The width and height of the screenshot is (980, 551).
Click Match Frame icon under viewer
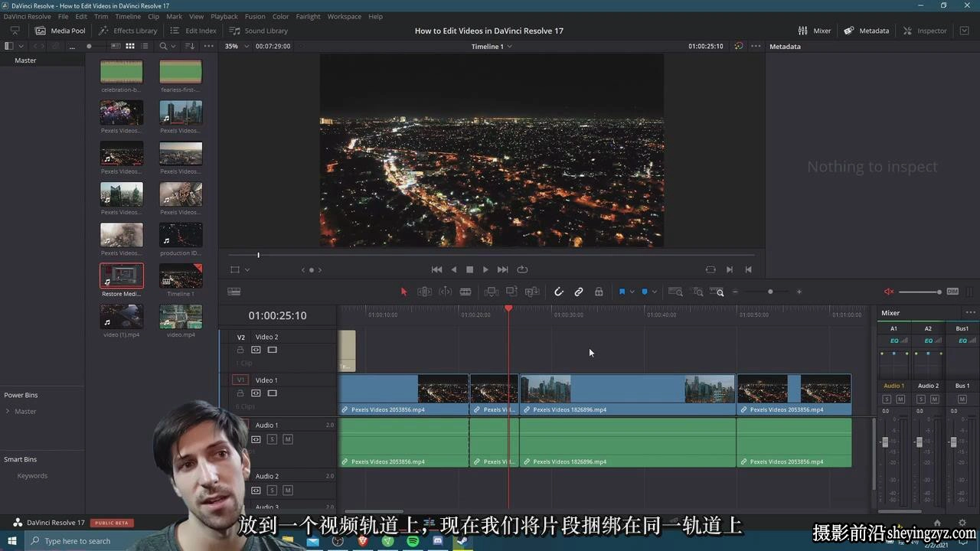tap(710, 269)
